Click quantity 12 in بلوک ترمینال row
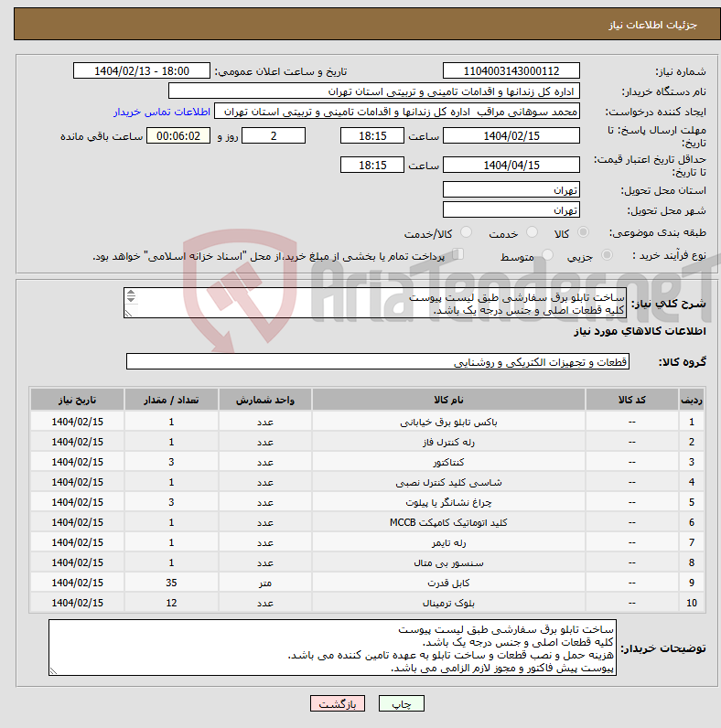 (x=171, y=603)
